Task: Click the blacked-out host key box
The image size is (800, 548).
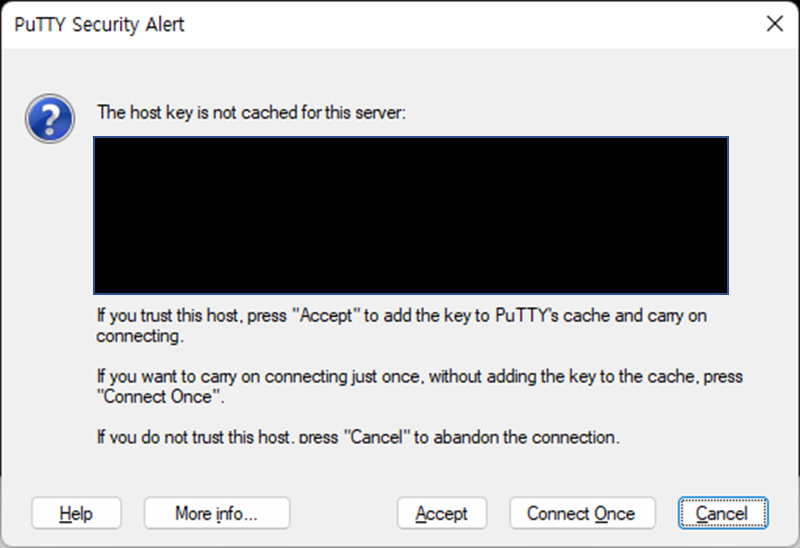Action: tap(411, 215)
